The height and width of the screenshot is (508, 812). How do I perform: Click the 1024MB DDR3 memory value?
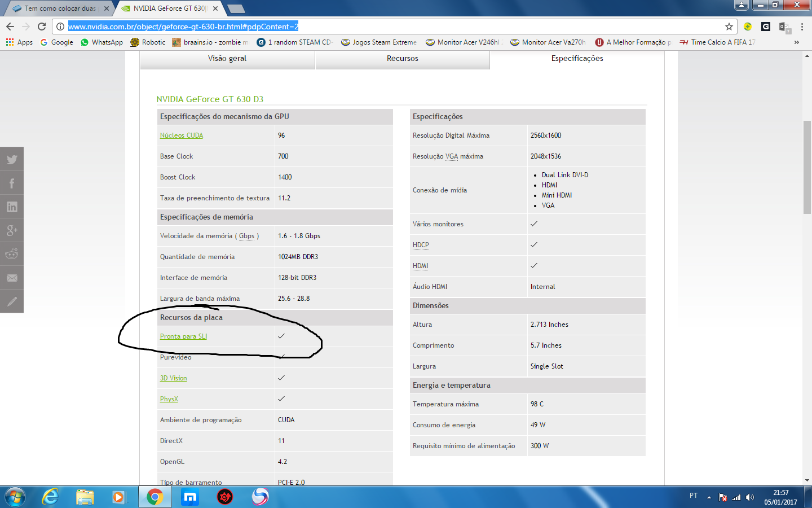click(298, 257)
